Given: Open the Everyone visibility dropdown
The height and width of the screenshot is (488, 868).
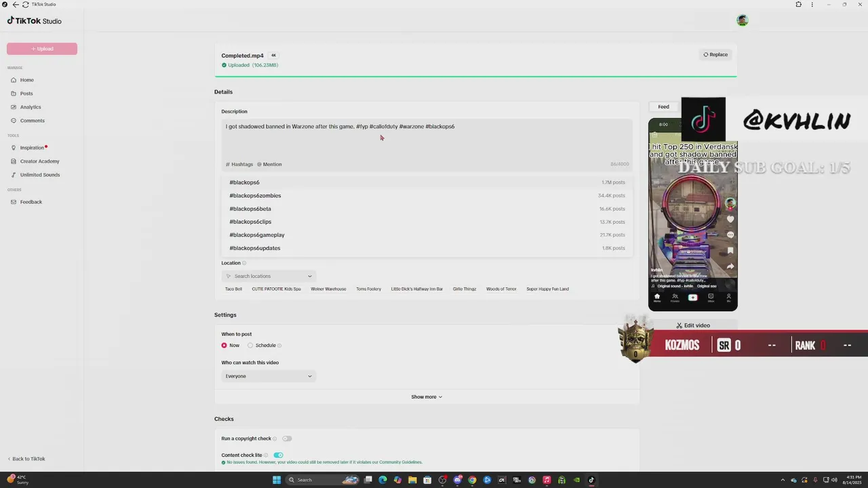Looking at the screenshot, I should 268,376.
